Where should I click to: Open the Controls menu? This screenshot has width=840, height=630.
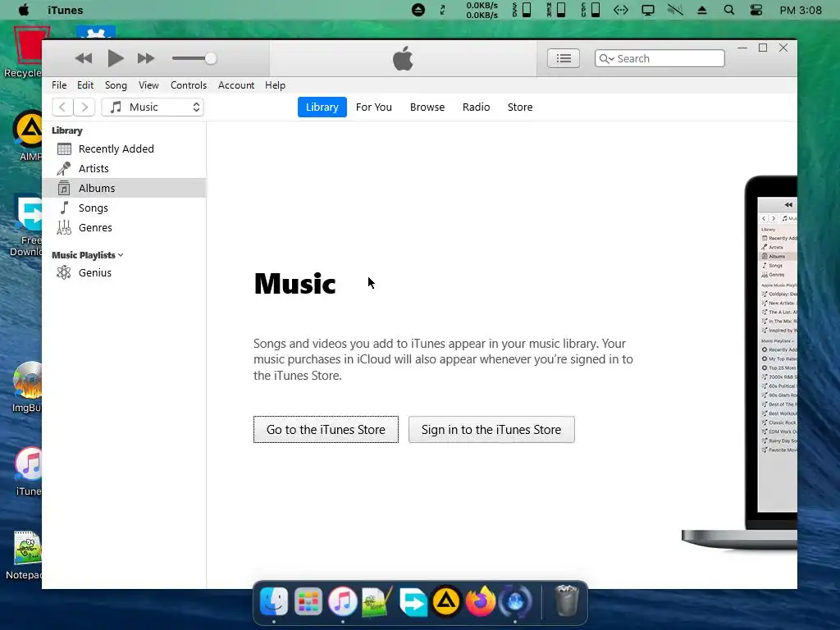click(188, 85)
